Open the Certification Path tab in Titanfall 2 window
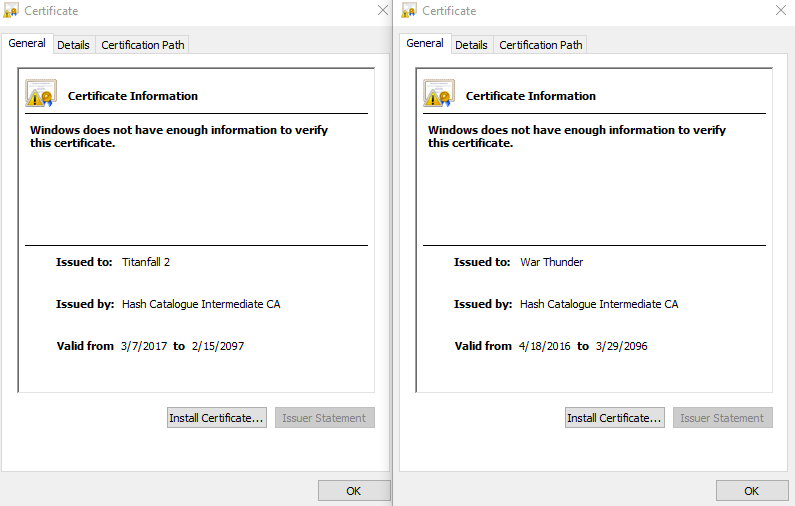Screen dimensions: 795x506 click(x=142, y=45)
